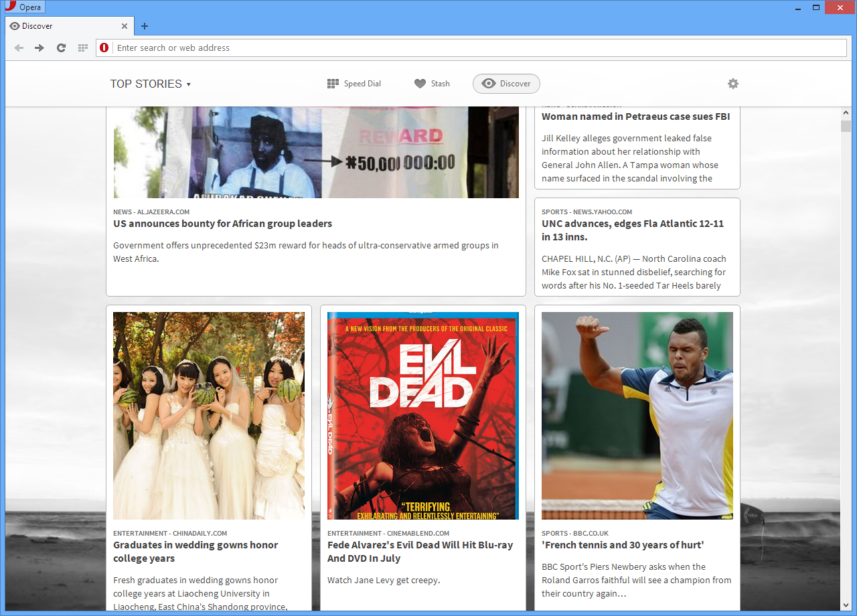Viewport: 857px width, 616px height.
Task: Click 'NEWS - ALJAZEERA.COM' source label
Action: point(151,212)
